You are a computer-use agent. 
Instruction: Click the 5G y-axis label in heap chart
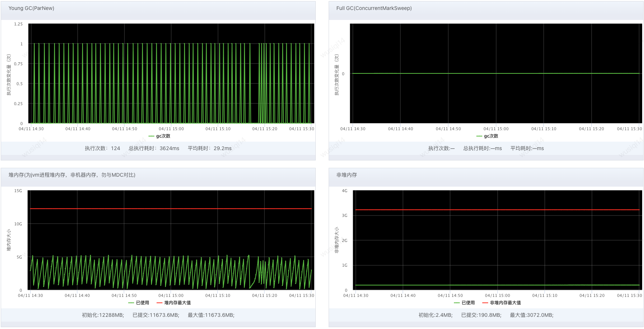[19, 257]
